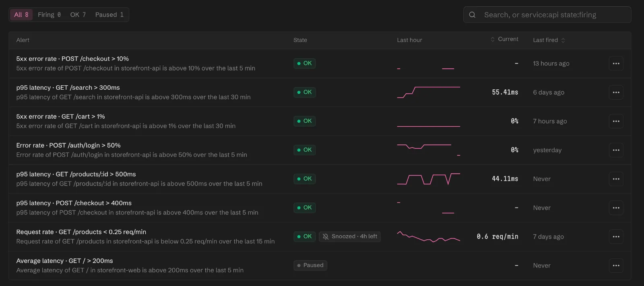This screenshot has width=644, height=286.
Task: Open options menu for 5xx GET /cart alert
Action: click(x=616, y=121)
